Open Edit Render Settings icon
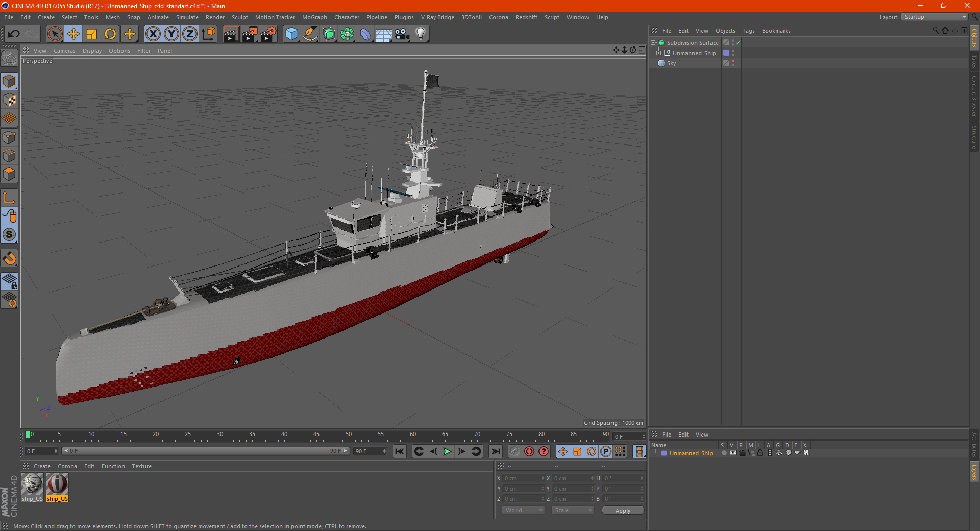 [268, 34]
